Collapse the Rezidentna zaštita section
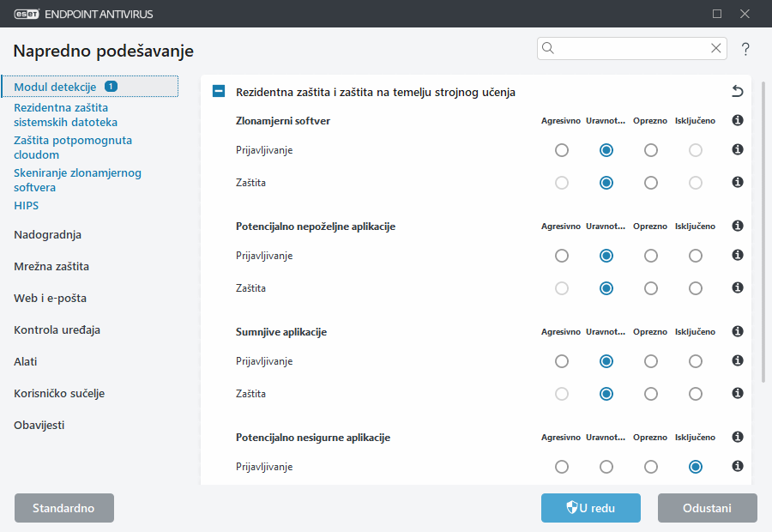Viewport: 772px width, 532px height. (x=218, y=91)
